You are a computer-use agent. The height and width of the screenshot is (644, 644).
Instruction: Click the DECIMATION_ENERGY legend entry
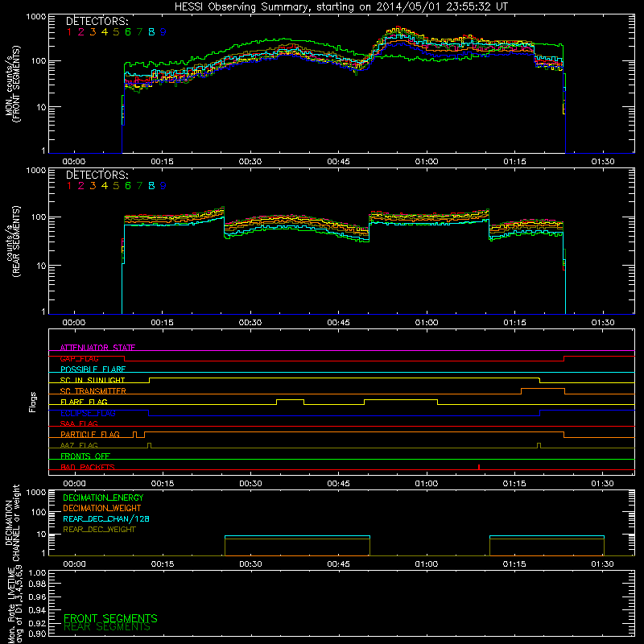pyautogui.click(x=103, y=497)
